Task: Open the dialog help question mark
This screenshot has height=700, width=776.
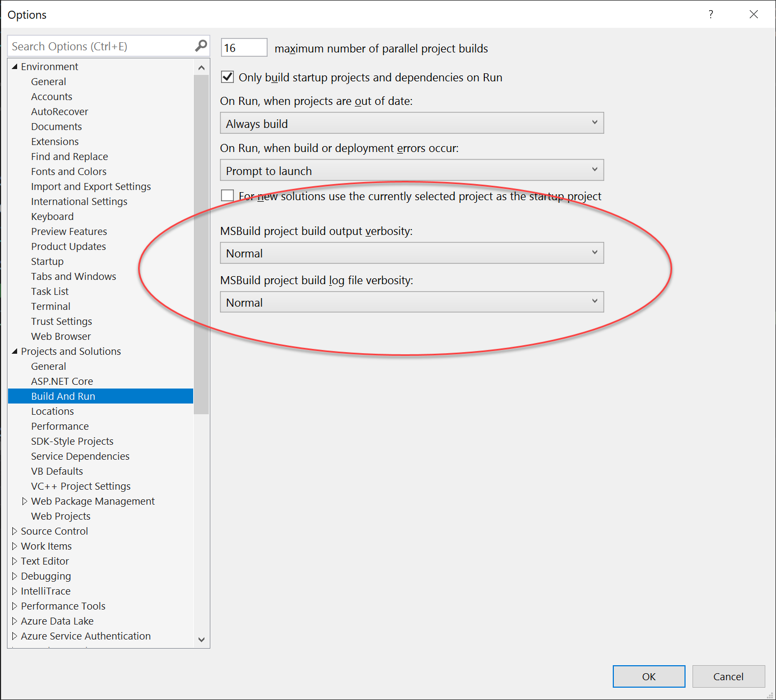Action: [x=711, y=14]
